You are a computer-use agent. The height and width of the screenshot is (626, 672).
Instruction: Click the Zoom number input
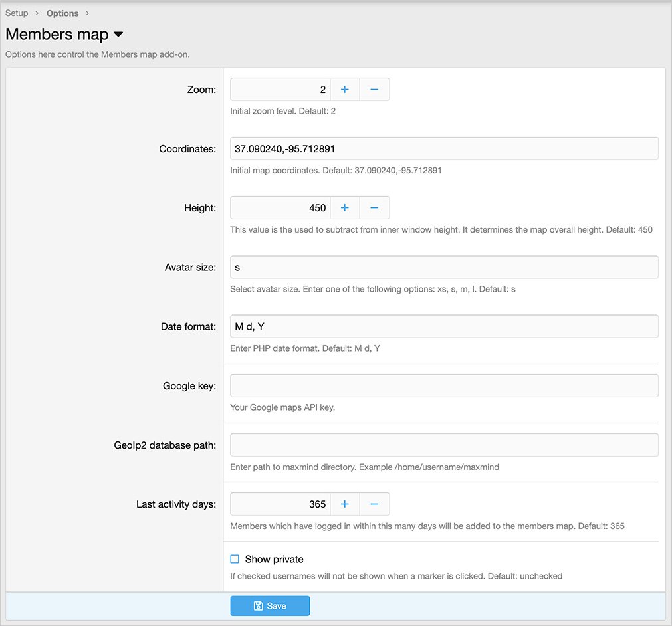coord(280,90)
